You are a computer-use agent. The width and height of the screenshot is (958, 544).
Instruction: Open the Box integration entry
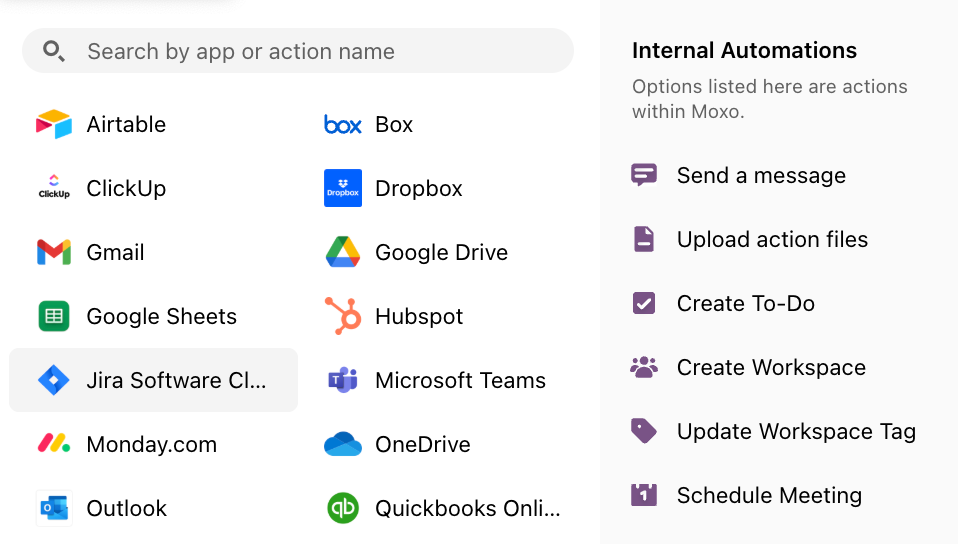tap(393, 124)
